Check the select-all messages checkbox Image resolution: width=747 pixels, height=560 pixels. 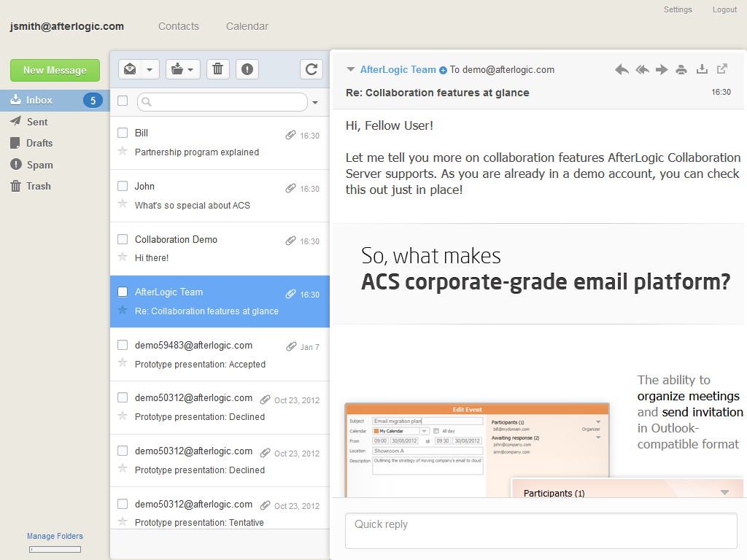123,101
